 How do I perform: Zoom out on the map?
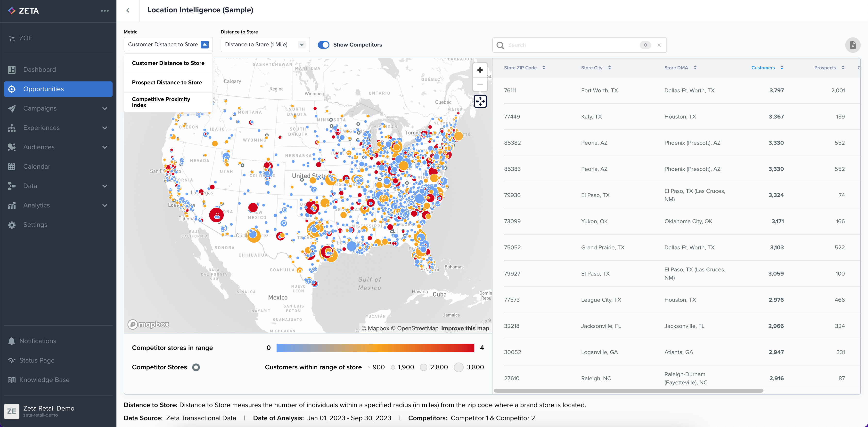click(x=480, y=84)
